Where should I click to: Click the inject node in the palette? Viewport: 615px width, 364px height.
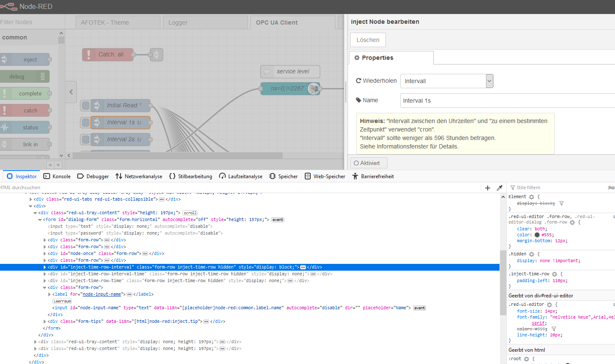26,59
